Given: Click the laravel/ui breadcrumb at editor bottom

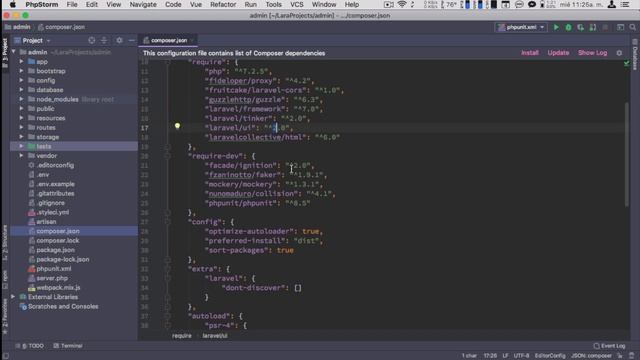Looking at the screenshot, I should pos(215,336).
